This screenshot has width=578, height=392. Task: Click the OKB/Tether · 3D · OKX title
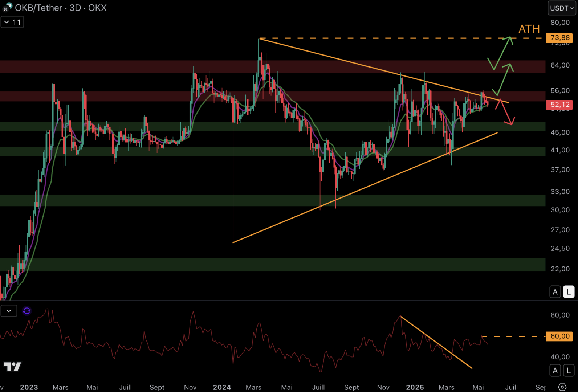click(61, 8)
